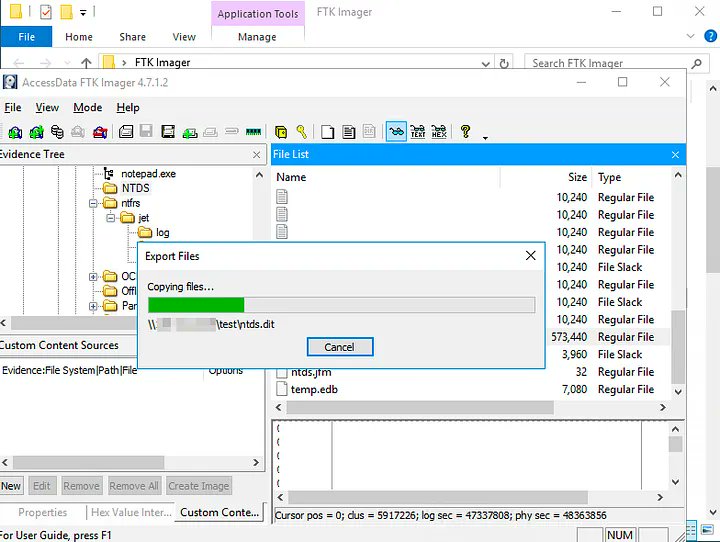Open the toolbar options dropdown arrow
The width and height of the screenshot is (720, 542).
pos(485,137)
